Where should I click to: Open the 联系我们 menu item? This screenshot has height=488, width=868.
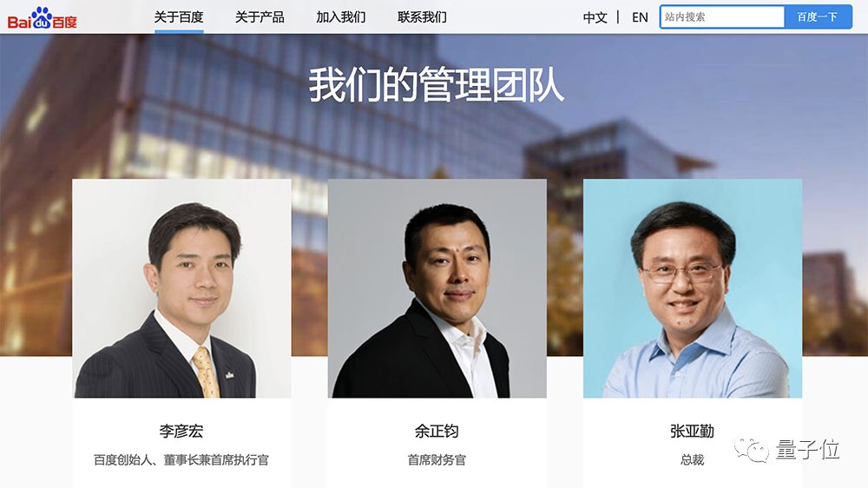[422, 17]
